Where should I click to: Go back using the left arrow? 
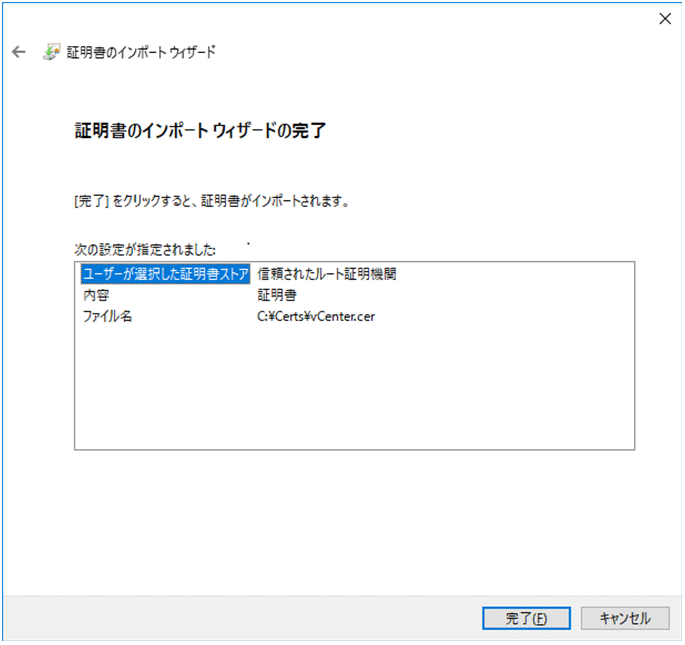click(x=19, y=52)
